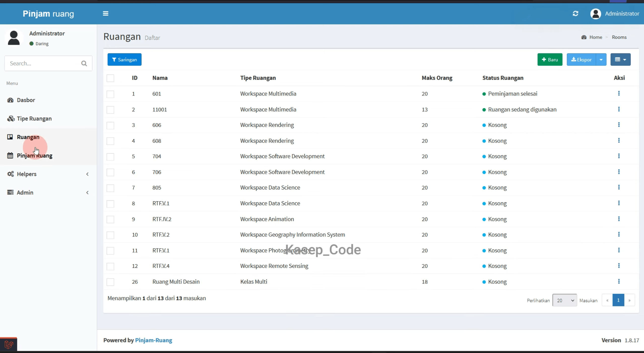644x353 pixels.
Task: Follow the Pinjam-Ruang footer link
Action: point(154,340)
